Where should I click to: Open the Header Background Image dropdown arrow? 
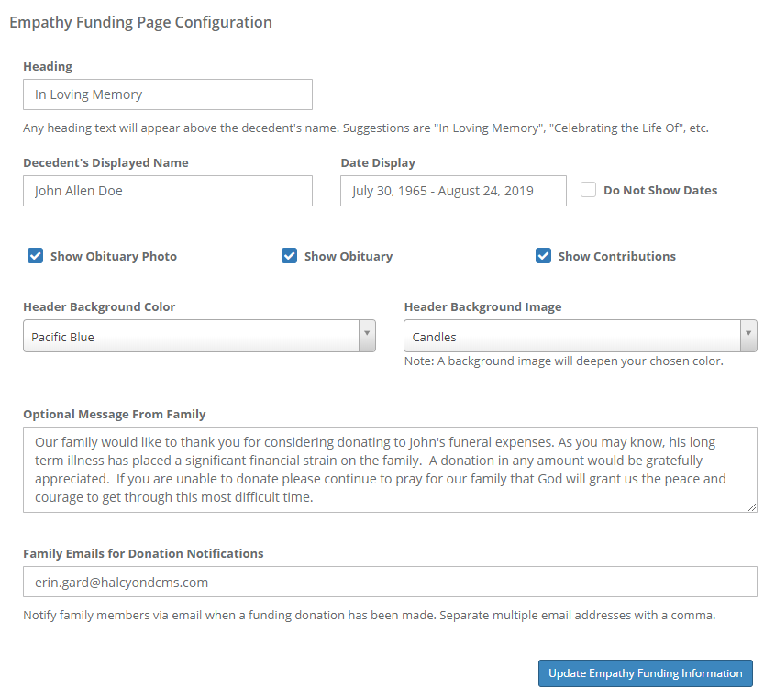point(747,336)
